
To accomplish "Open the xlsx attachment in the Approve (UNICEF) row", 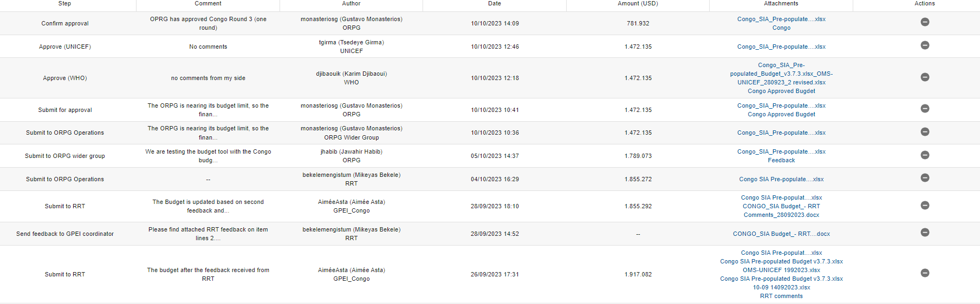I will pyautogui.click(x=781, y=47).
